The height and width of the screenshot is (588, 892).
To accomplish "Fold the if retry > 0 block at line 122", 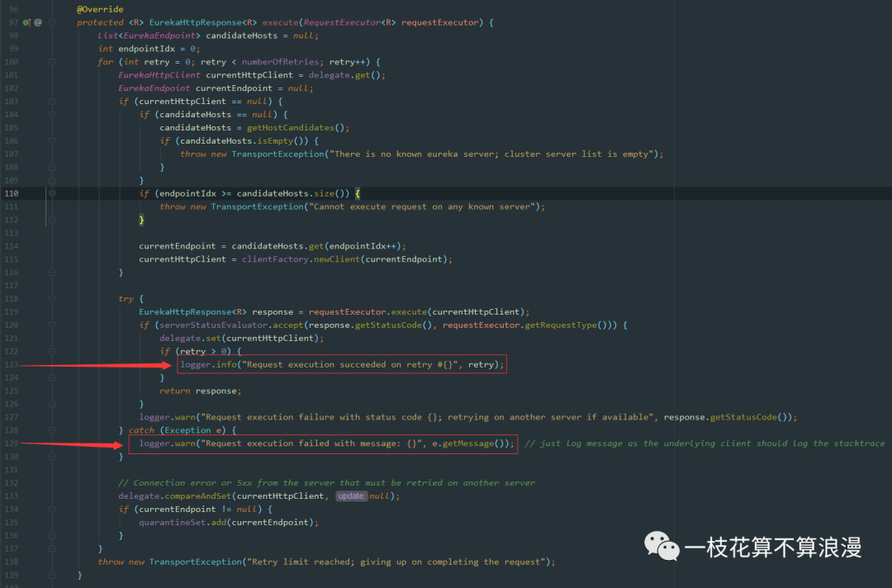I will 52,352.
